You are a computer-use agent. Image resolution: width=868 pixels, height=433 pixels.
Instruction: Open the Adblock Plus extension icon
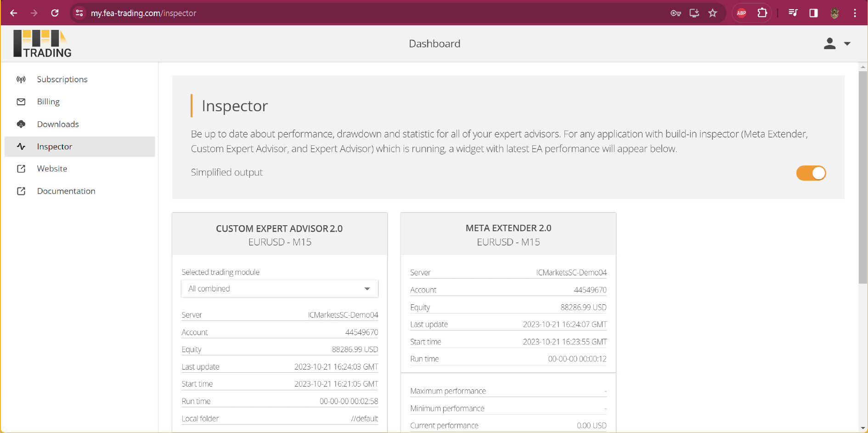741,13
